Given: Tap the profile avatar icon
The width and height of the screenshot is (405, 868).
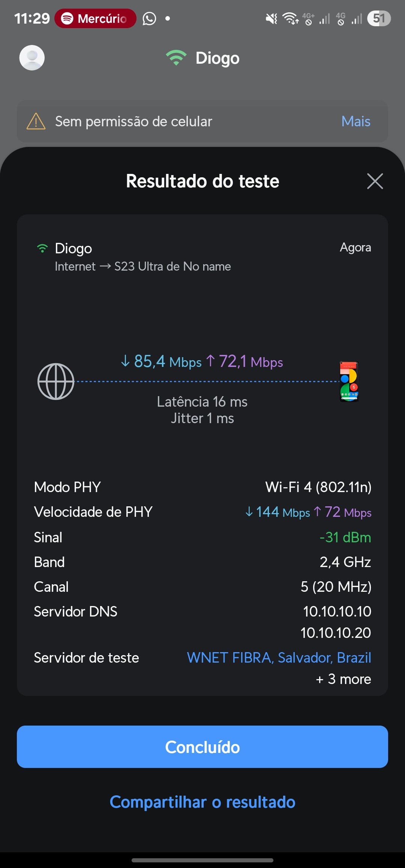Looking at the screenshot, I should [x=32, y=58].
